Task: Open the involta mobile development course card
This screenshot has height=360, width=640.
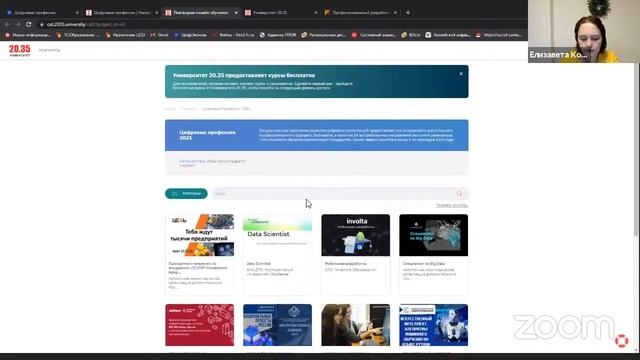Action: pos(356,254)
